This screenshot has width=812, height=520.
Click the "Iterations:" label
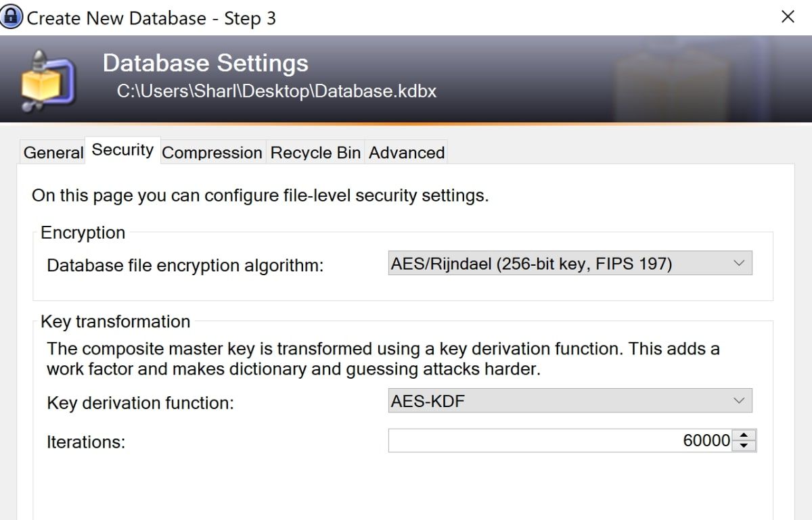pyautogui.click(x=86, y=443)
